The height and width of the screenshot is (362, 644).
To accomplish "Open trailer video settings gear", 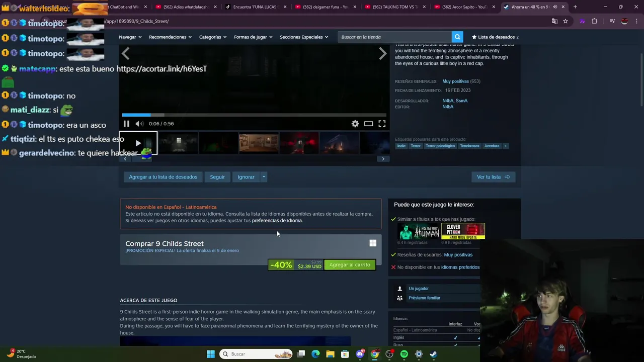I will pos(355,124).
